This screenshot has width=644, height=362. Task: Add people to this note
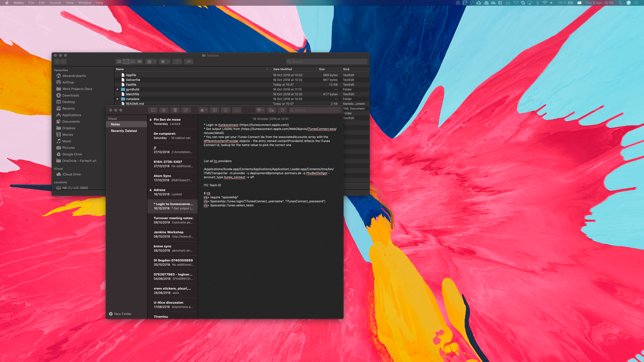pos(271,110)
